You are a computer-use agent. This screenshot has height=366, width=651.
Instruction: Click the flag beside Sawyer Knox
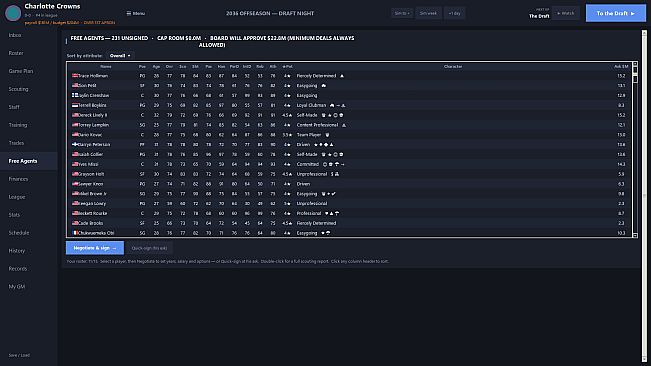coord(75,183)
